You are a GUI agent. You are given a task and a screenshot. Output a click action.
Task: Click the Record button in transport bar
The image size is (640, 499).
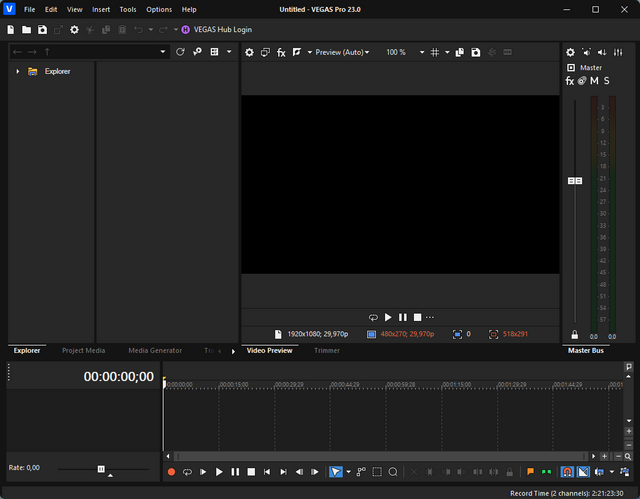click(171, 472)
